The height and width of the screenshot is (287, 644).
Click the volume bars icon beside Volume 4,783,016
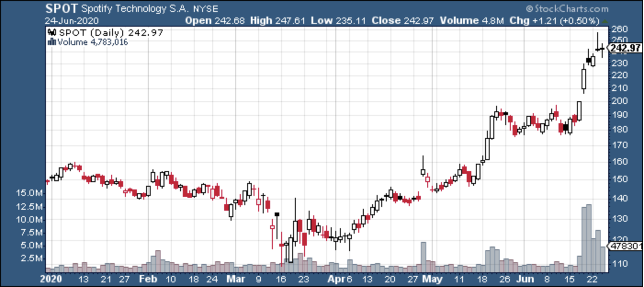(x=51, y=42)
